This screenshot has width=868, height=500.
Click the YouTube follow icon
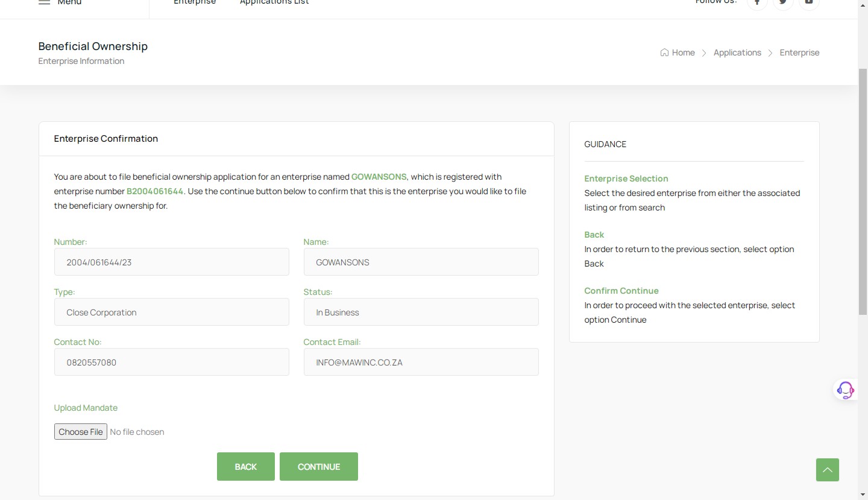tap(809, 2)
